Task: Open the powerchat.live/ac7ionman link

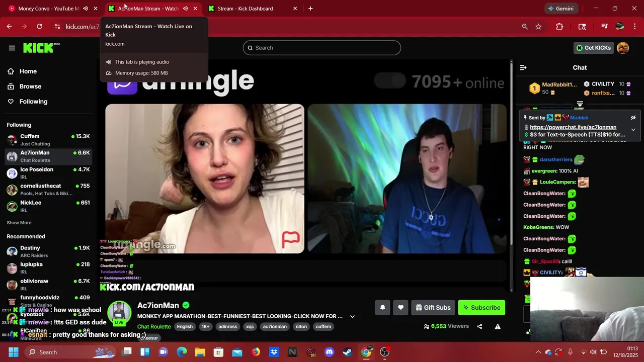Action: click(573, 127)
